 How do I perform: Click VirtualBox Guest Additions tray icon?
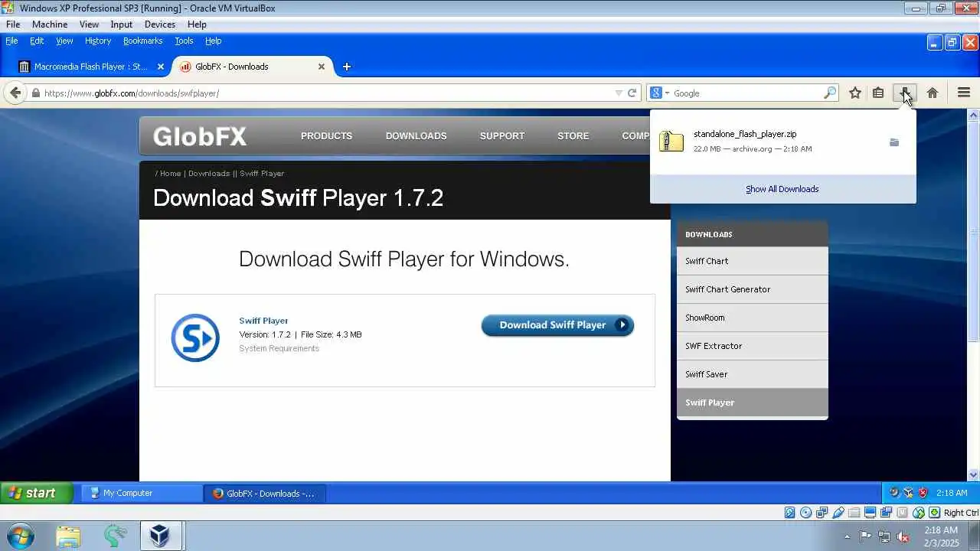pyautogui.click(x=908, y=493)
